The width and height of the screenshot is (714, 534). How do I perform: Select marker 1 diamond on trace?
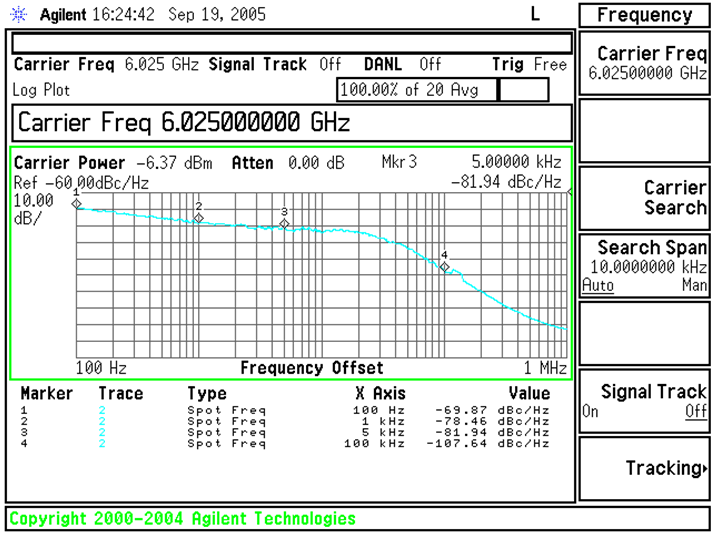click(x=77, y=203)
